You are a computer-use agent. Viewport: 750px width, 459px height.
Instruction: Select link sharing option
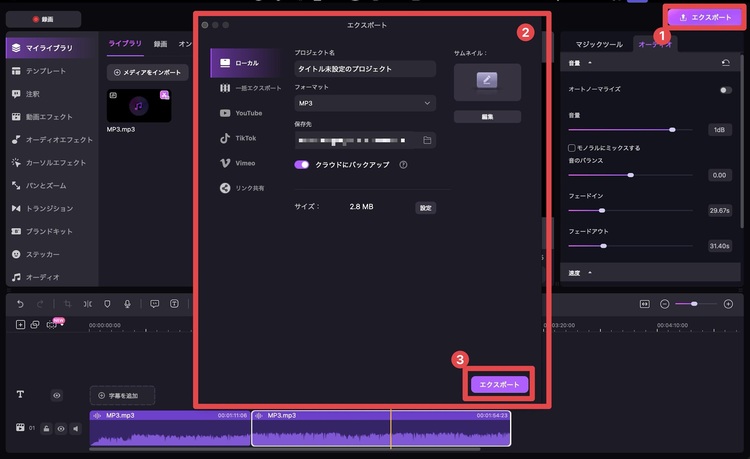tap(242, 188)
